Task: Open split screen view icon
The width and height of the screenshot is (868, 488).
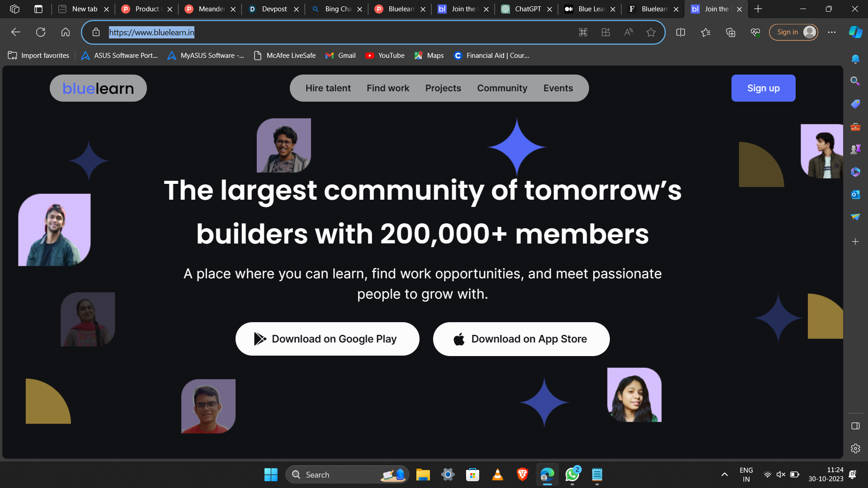Action: pyautogui.click(x=680, y=32)
